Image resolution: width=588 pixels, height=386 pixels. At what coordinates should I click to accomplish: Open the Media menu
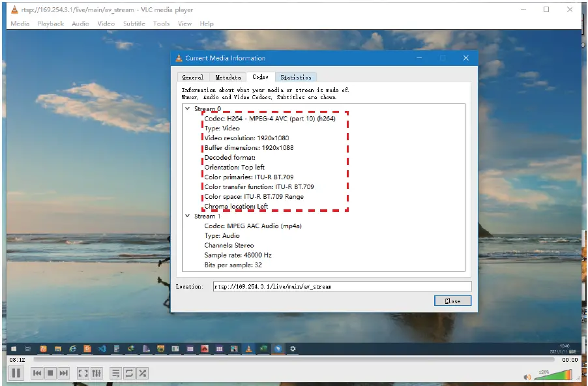[x=20, y=23]
